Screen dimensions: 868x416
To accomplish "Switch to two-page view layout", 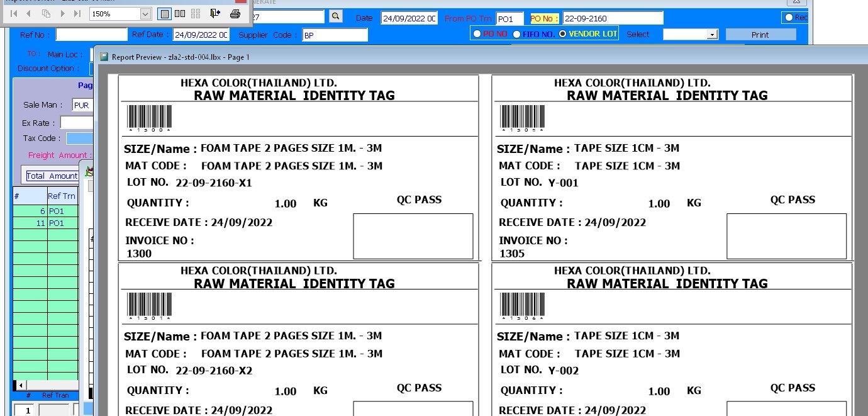I will click(180, 13).
